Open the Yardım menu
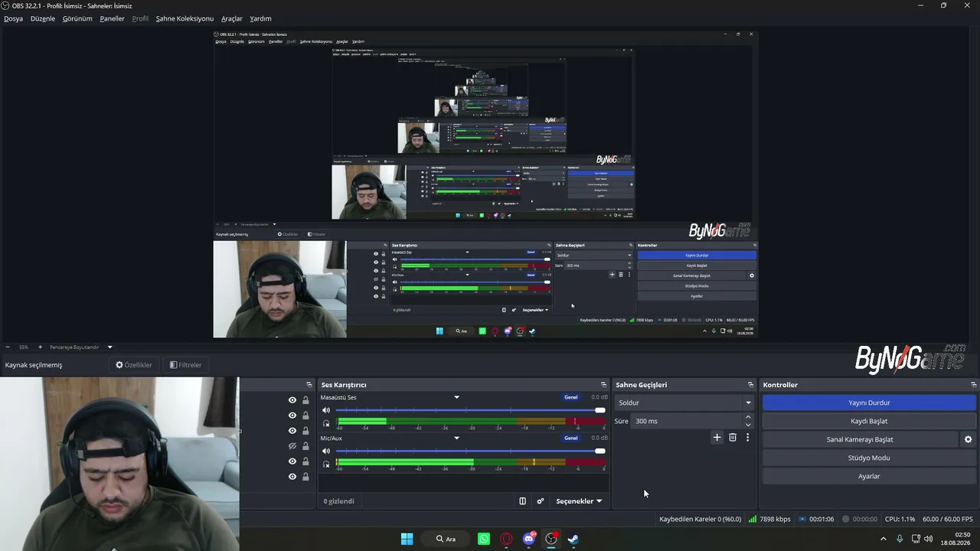Image resolution: width=980 pixels, height=551 pixels. (x=260, y=18)
